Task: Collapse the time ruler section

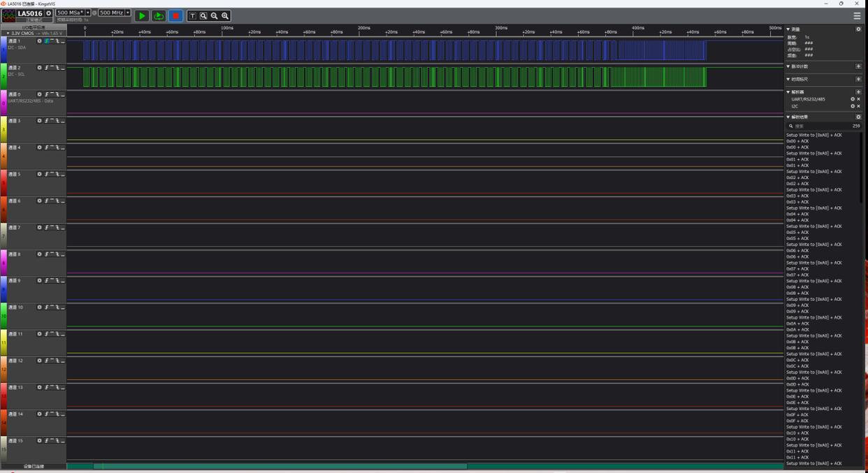Action: [788, 79]
